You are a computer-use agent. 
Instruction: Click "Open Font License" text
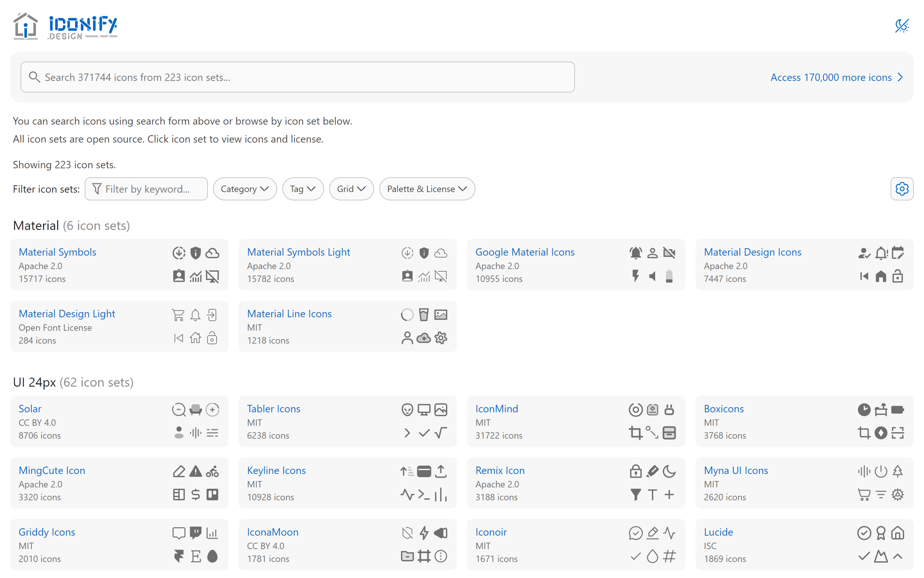55,328
